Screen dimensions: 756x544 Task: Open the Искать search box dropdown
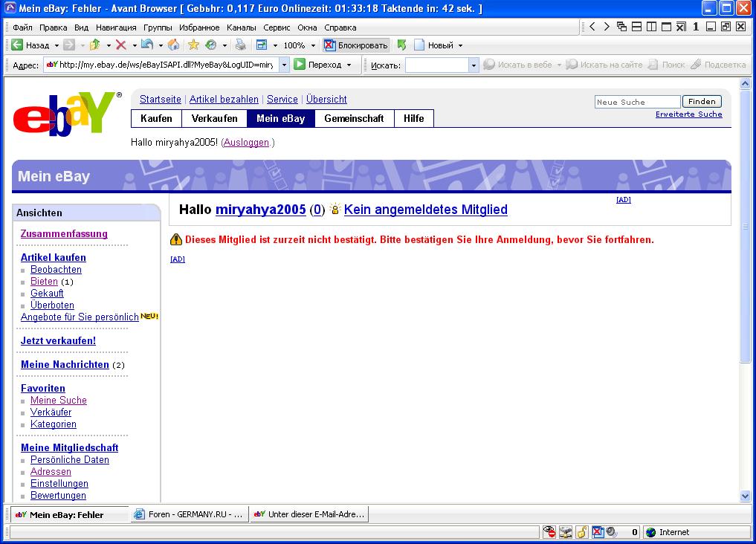tap(474, 65)
